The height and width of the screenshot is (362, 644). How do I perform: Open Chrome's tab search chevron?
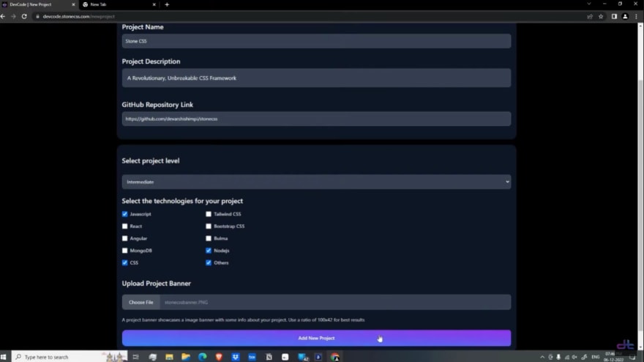(x=589, y=4)
